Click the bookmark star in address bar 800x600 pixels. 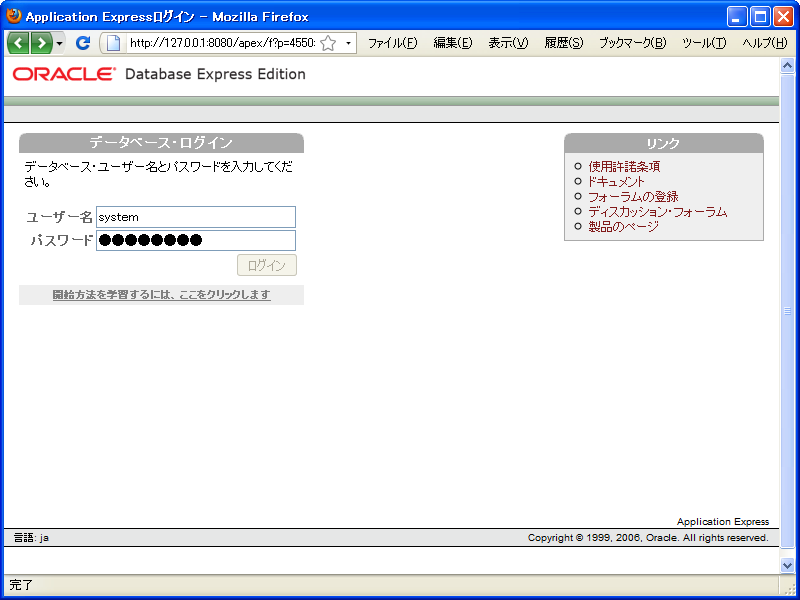click(x=327, y=43)
